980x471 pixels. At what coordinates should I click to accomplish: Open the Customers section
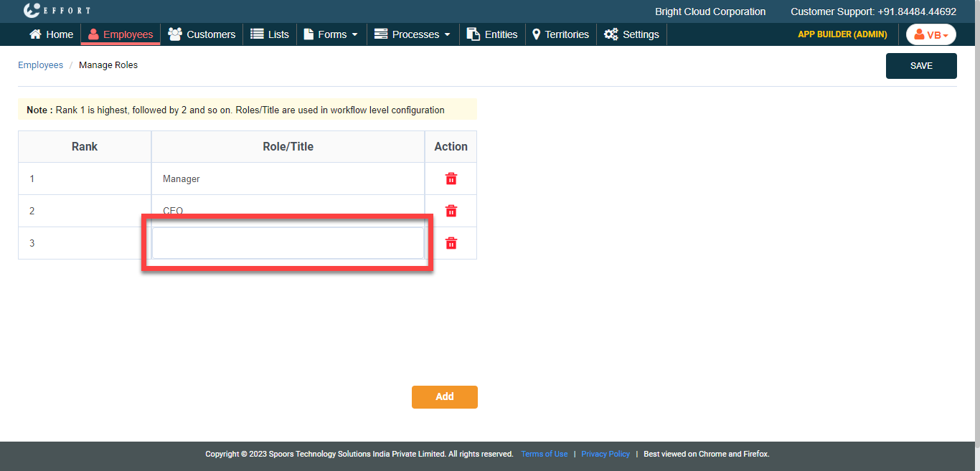[202, 34]
